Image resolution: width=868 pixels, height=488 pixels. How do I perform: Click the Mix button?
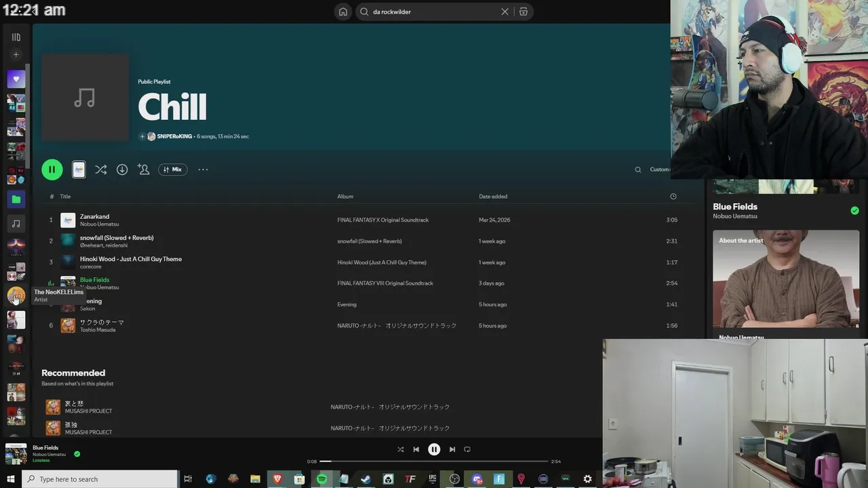173,169
